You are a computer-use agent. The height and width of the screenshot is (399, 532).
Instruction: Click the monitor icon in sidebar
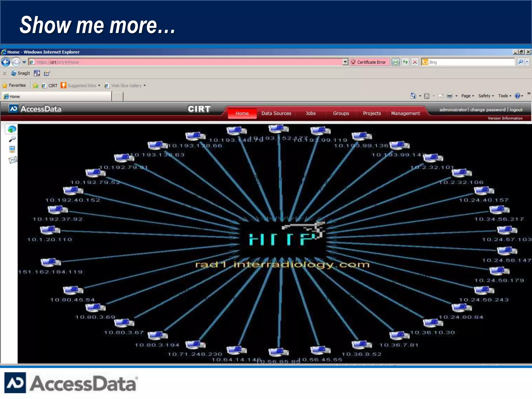pyautogui.click(x=12, y=149)
